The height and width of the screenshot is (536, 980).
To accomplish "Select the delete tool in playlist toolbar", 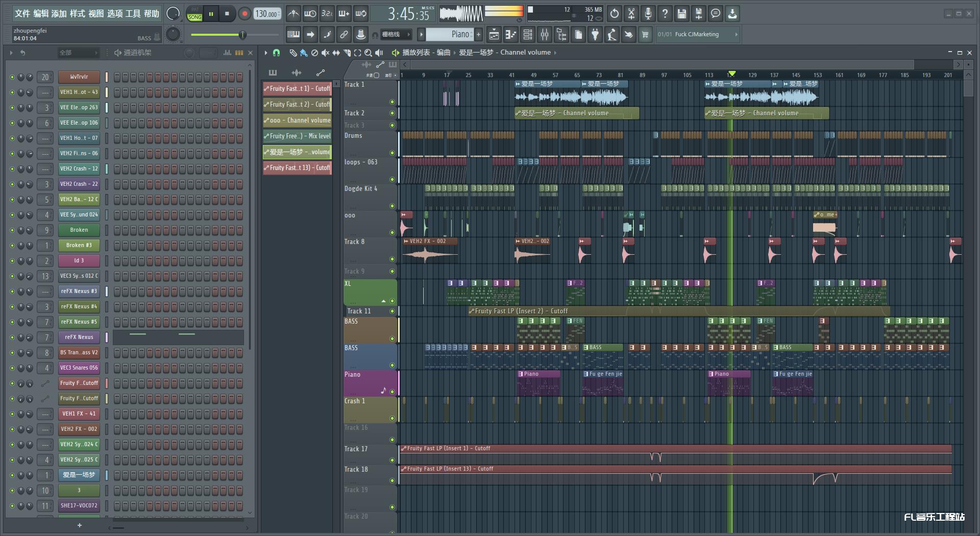I will 314,53.
